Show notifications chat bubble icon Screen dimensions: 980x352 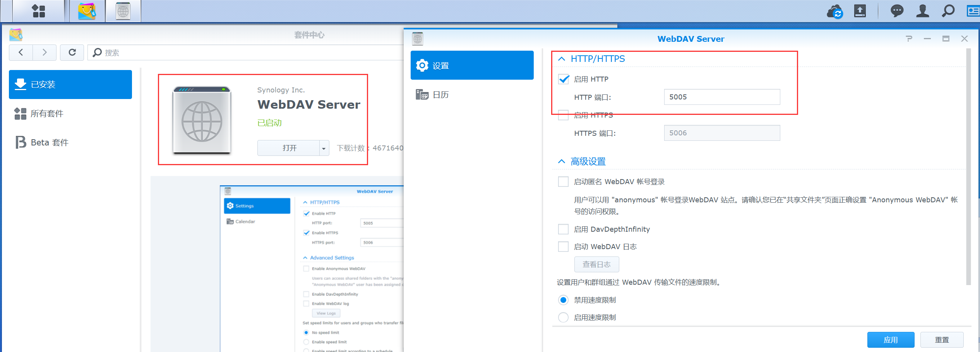point(897,11)
